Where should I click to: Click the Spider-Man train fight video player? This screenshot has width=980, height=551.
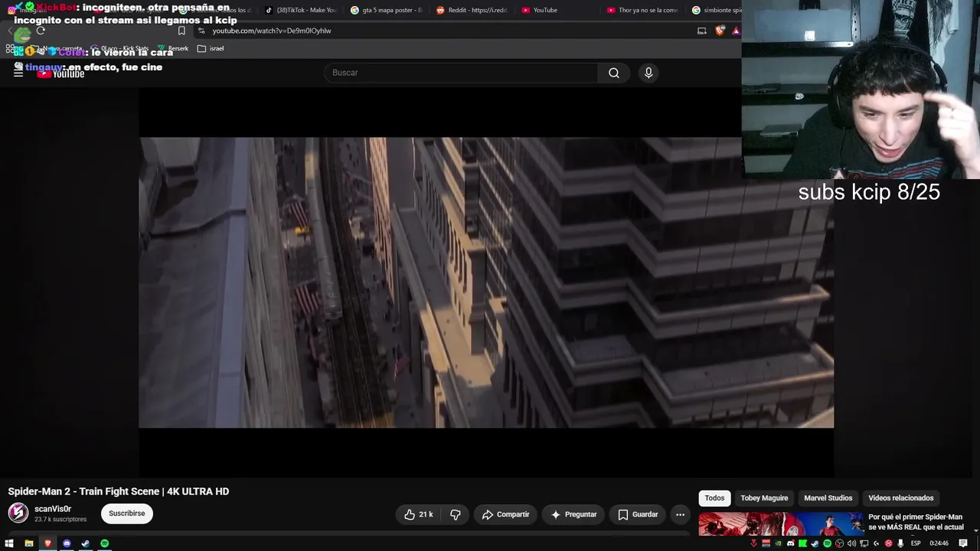[486, 282]
